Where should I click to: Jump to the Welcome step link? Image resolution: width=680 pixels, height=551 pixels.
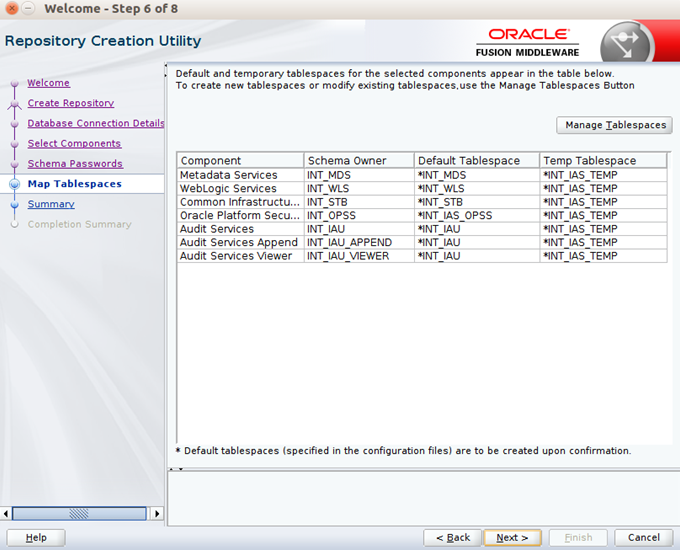point(48,83)
